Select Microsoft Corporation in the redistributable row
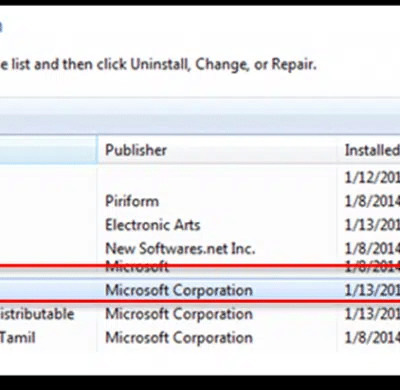This screenshot has width=400, height=391. (x=179, y=314)
